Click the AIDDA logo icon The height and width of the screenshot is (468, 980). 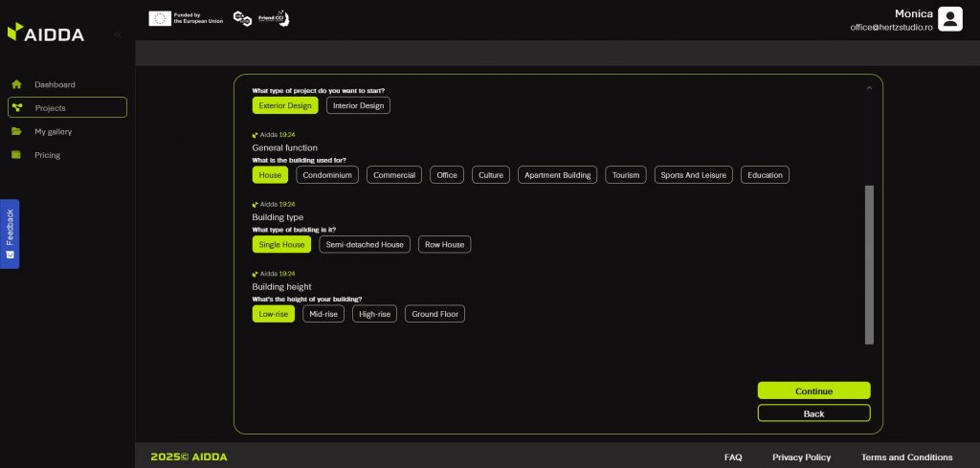(14, 33)
